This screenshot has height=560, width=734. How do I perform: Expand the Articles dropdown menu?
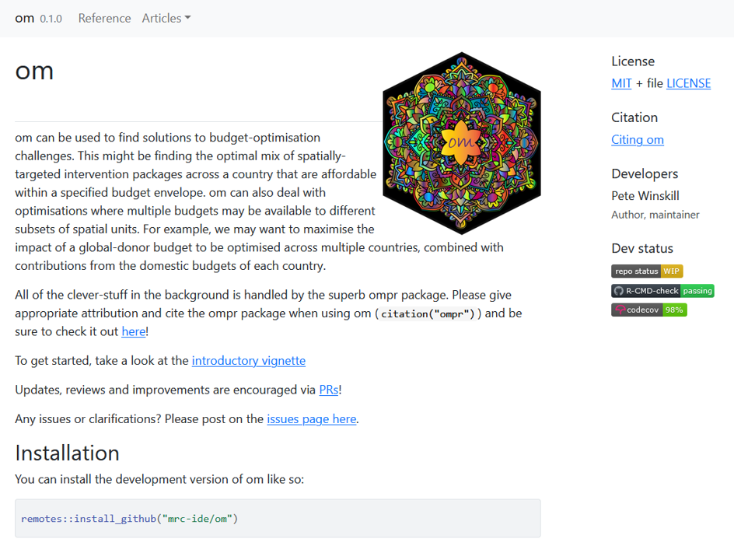coord(166,18)
